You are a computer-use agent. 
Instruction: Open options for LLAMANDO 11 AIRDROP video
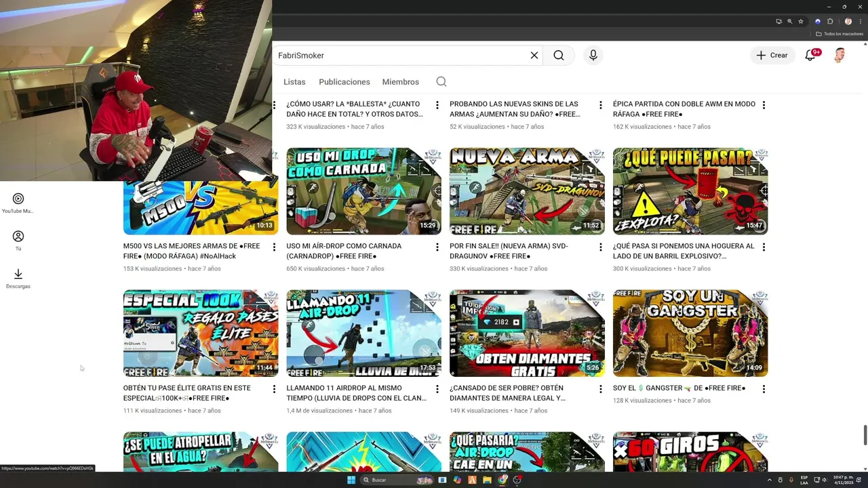point(437,389)
